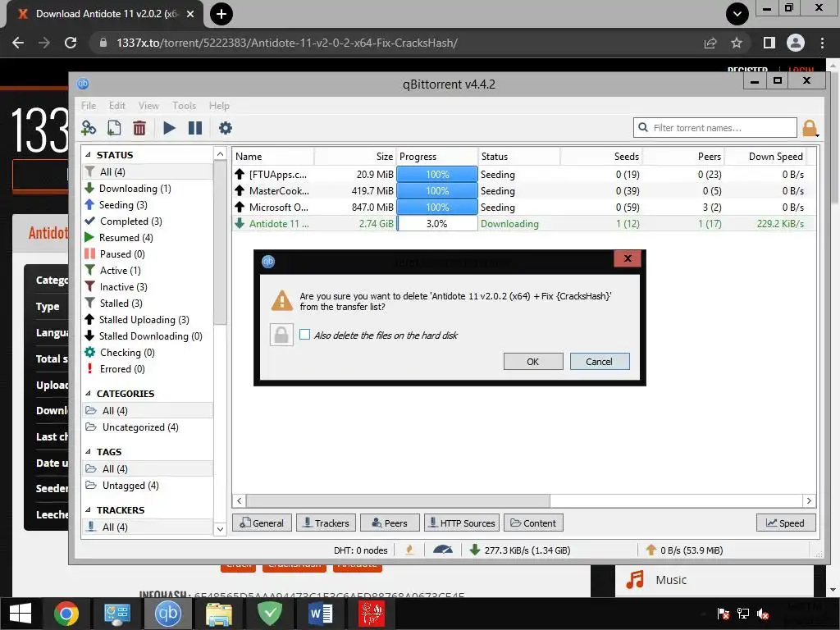Click the sidebar scroll down arrow

(x=220, y=529)
